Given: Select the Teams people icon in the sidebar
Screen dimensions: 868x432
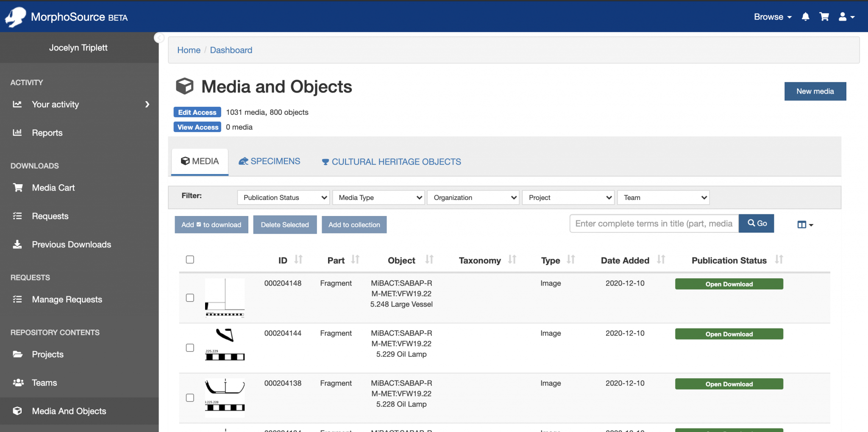Looking at the screenshot, I should click(17, 382).
